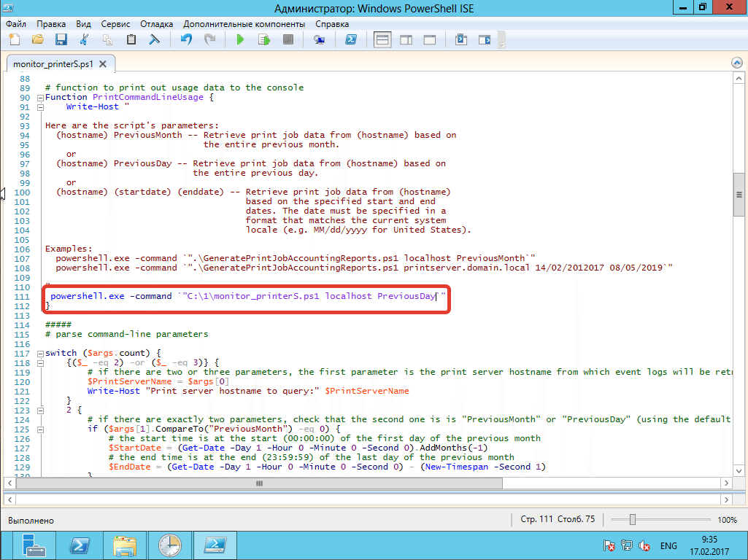Click the Run Selection toolbar icon
This screenshot has width=748, height=560.
[x=263, y=39]
